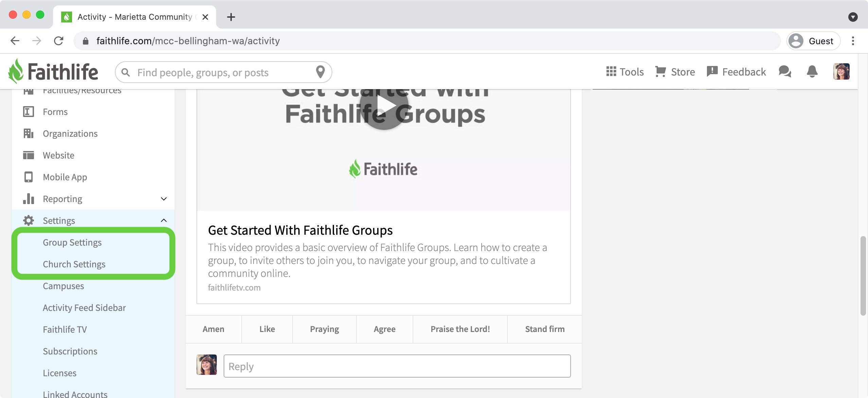Viewport: 868px width, 398px height.
Task: Open the user profile avatar in header
Action: pyautogui.click(x=841, y=71)
